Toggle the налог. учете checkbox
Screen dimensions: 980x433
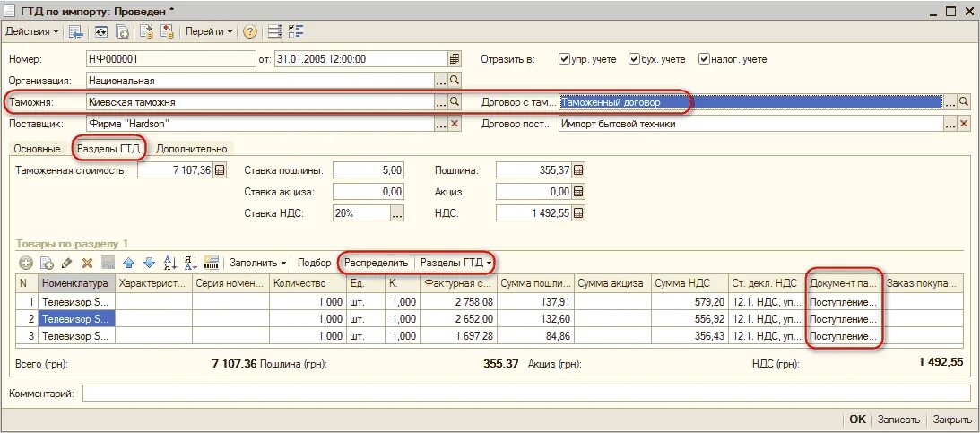click(705, 59)
